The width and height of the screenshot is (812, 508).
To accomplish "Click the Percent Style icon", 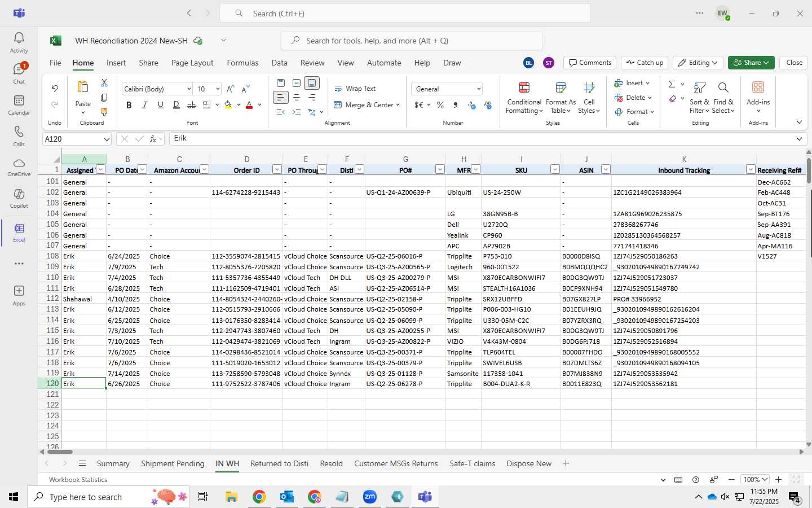I will [x=440, y=105].
